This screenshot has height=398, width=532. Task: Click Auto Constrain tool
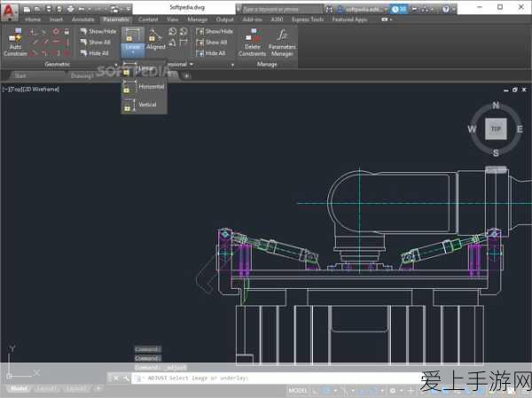click(15, 43)
